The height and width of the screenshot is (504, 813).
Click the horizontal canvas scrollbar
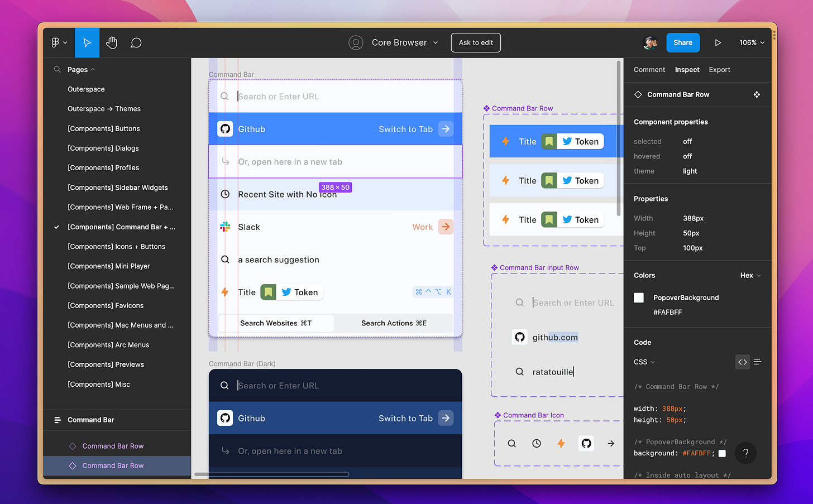271,474
